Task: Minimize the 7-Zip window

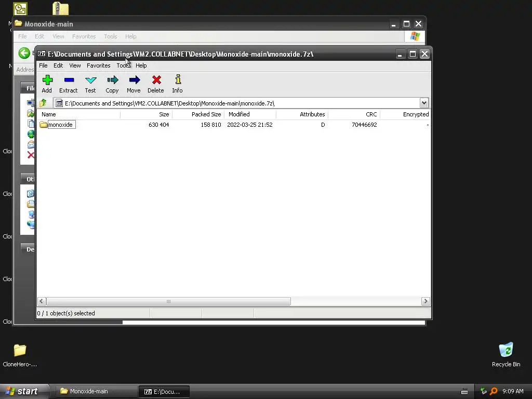Action: [400, 54]
